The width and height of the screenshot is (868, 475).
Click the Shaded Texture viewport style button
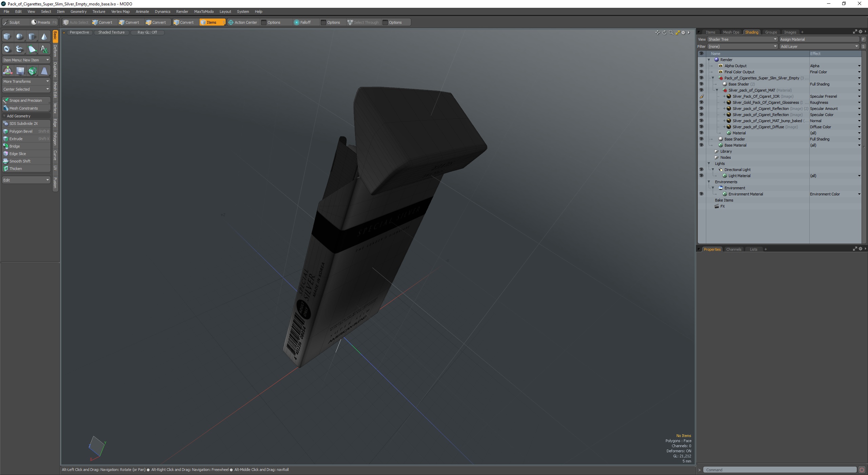coord(111,33)
